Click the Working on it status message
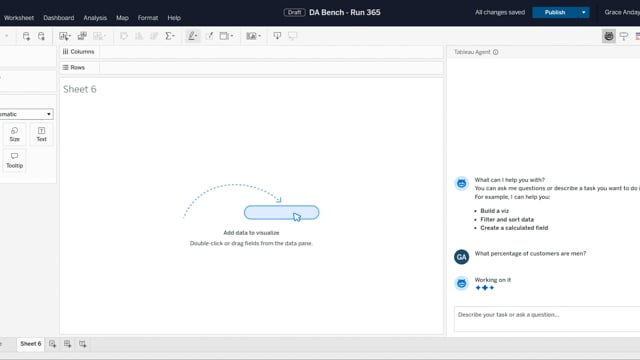This screenshot has height=360, width=640. point(493,280)
